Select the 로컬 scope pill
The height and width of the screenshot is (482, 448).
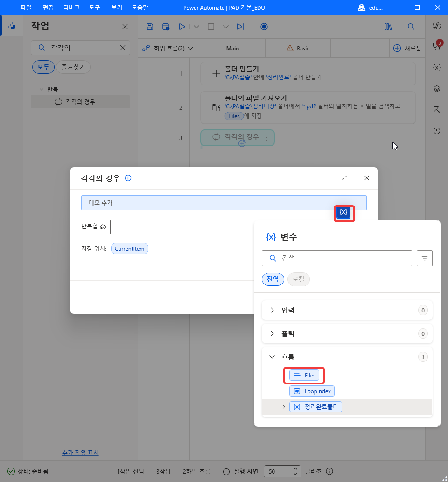click(x=299, y=279)
